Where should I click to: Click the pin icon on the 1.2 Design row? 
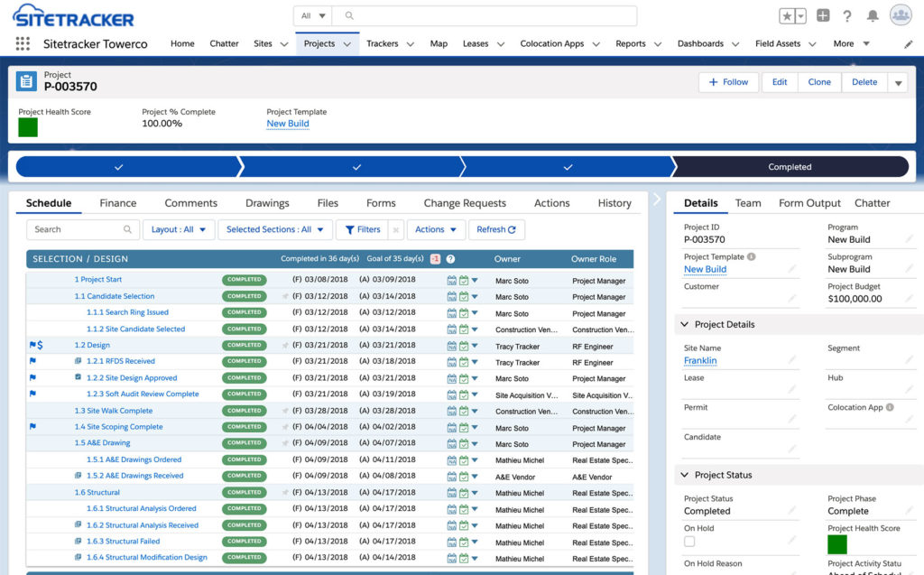[x=286, y=346]
